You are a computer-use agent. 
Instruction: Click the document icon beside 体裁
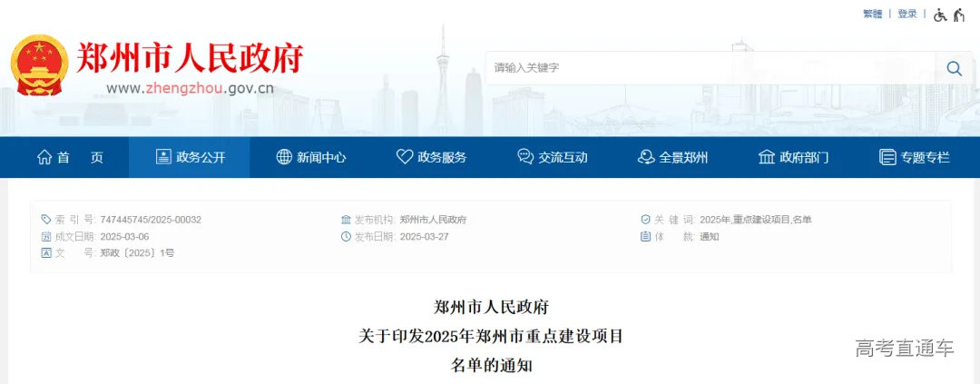646,236
